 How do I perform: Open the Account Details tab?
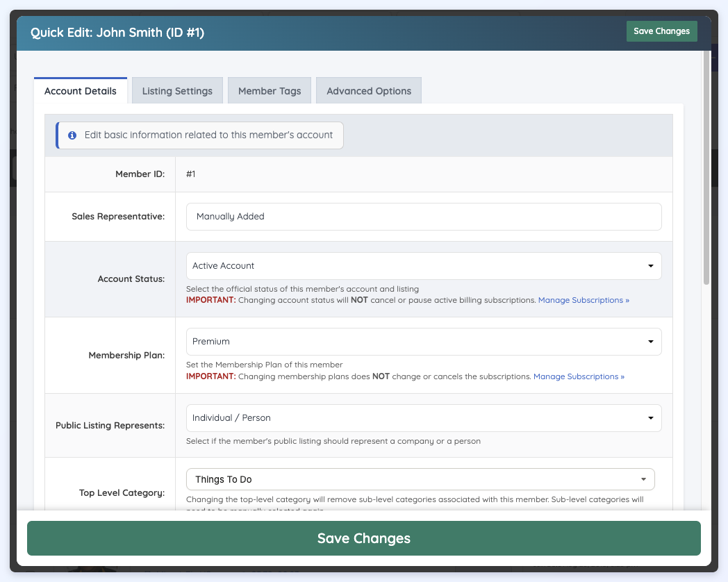click(x=81, y=90)
